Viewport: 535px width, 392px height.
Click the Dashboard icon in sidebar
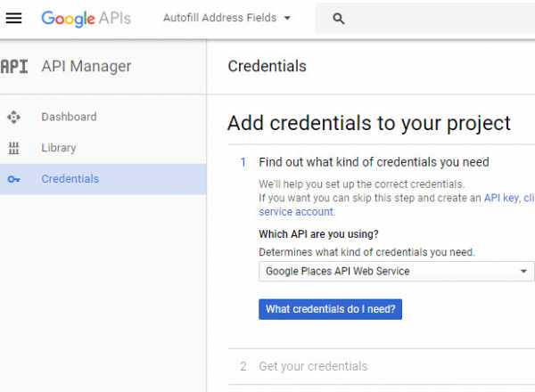tap(13, 117)
